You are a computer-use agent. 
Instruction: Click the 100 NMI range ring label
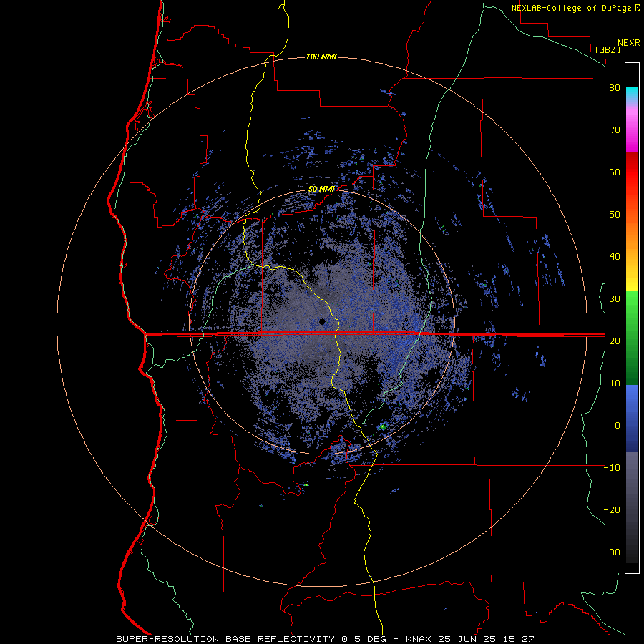click(321, 57)
